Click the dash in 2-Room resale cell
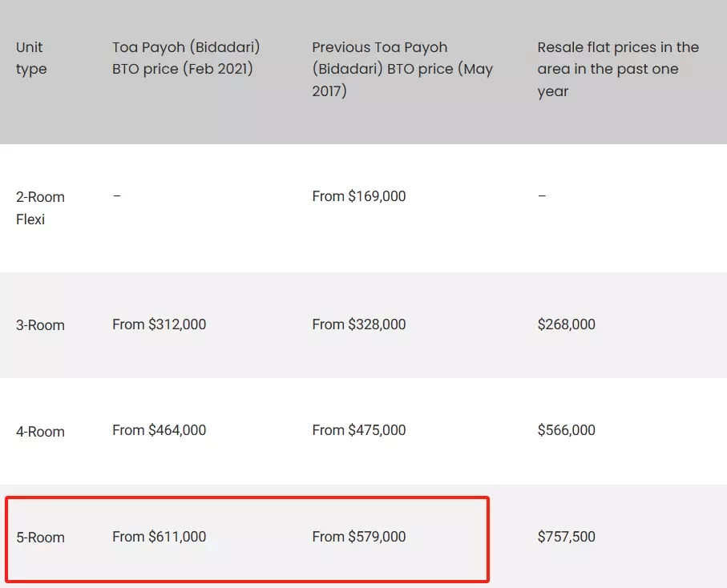727x588 pixels. 542,196
